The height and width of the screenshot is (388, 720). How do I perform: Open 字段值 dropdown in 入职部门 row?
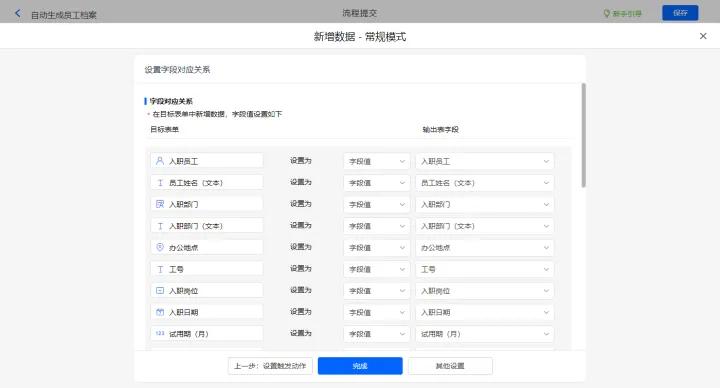[x=377, y=204]
